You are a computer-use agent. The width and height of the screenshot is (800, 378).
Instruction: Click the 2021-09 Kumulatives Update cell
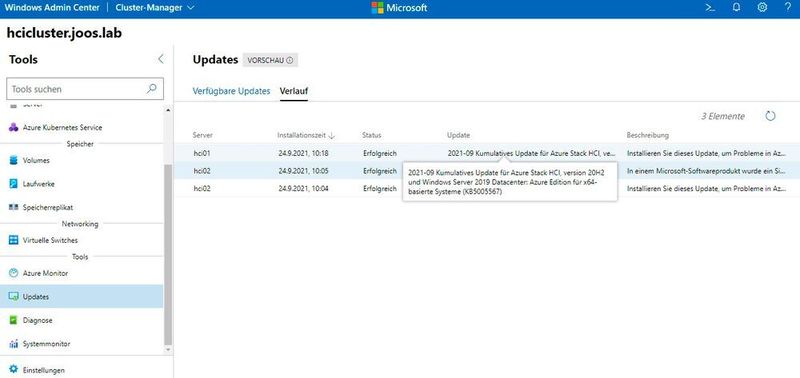532,153
